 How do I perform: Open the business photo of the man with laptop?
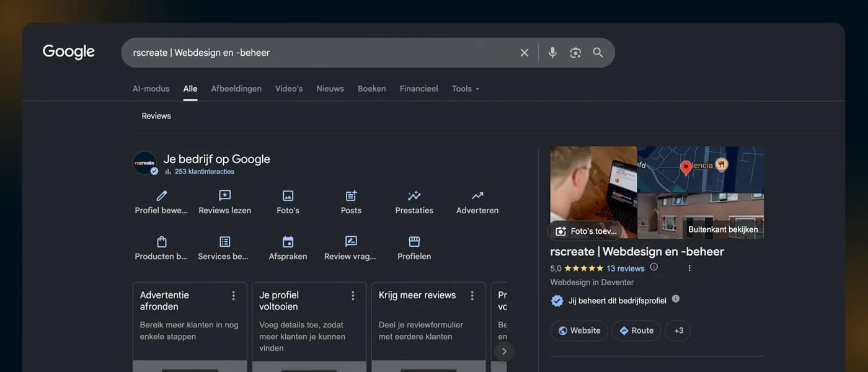(593, 192)
